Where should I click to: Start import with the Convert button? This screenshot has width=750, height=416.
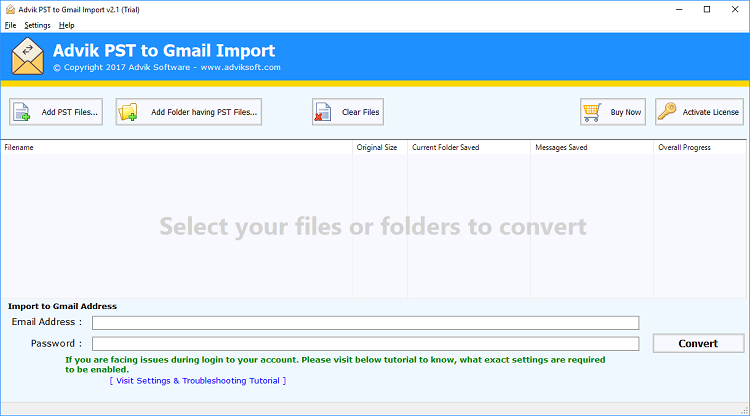(x=698, y=343)
